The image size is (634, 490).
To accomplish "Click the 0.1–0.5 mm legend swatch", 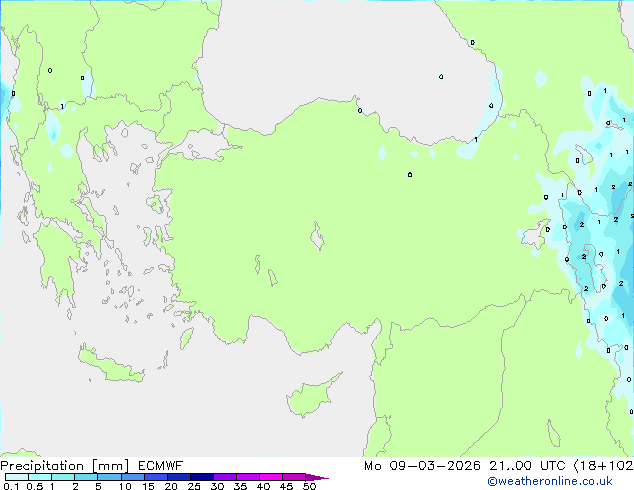I will tap(17, 477).
